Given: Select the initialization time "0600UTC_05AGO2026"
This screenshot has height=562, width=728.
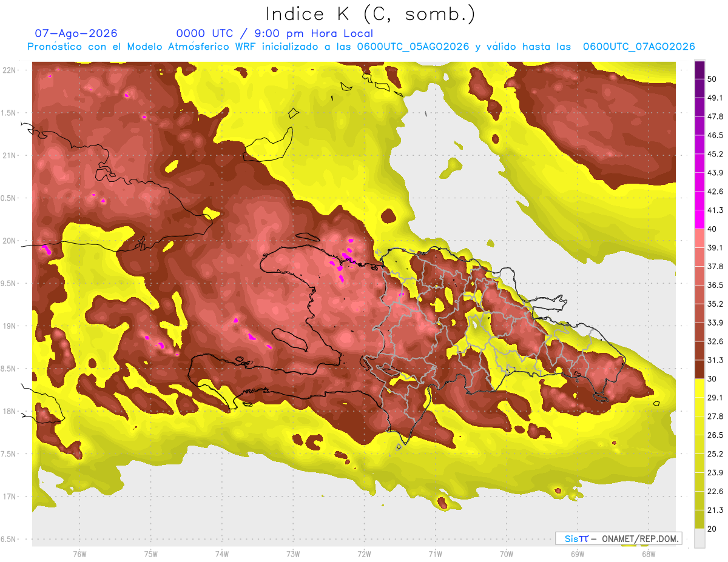Looking at the screenshot, I should [x=413, y=47].
